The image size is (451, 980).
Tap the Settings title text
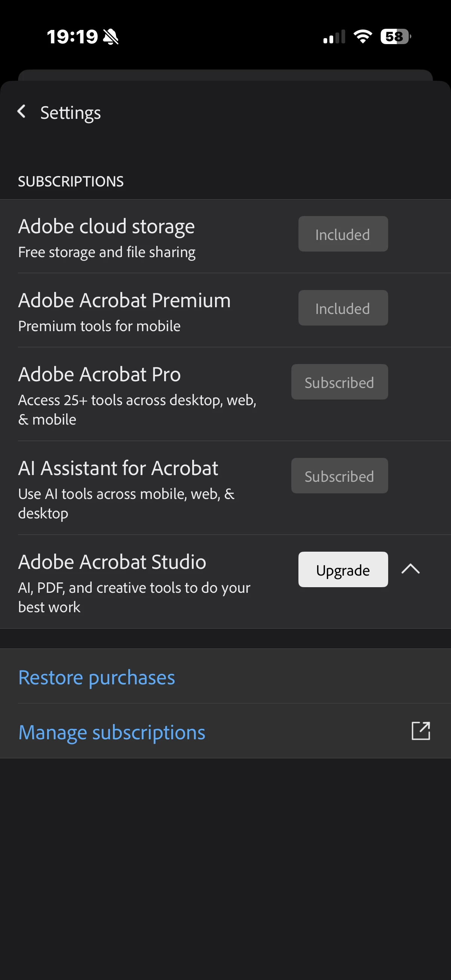pyautogui.click(x=70, y=113)
